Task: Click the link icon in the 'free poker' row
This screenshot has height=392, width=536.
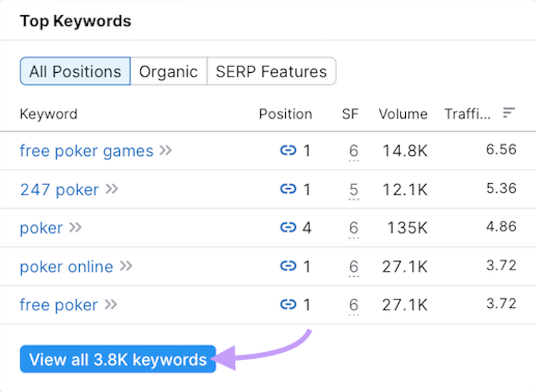Action: pyautogui.click(x=287, y=305)
